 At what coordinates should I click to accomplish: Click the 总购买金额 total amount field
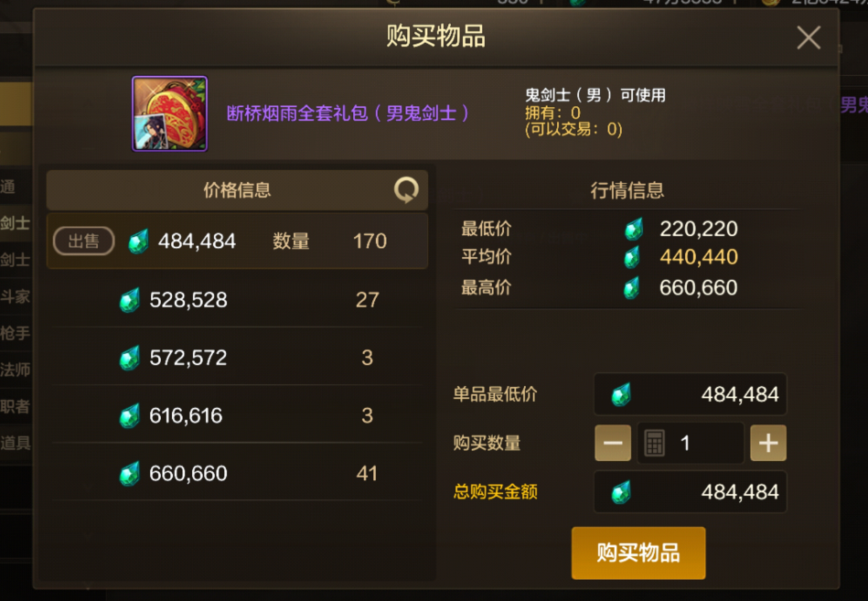pyautogui.click(x=691, y=491)
